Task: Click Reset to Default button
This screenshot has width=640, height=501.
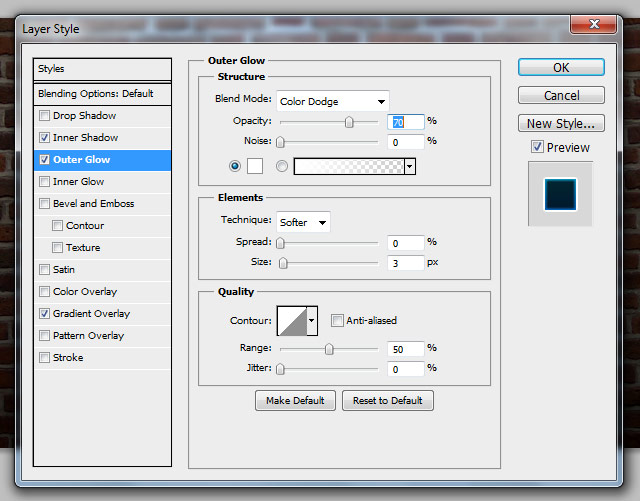Action: click(388, 401)
